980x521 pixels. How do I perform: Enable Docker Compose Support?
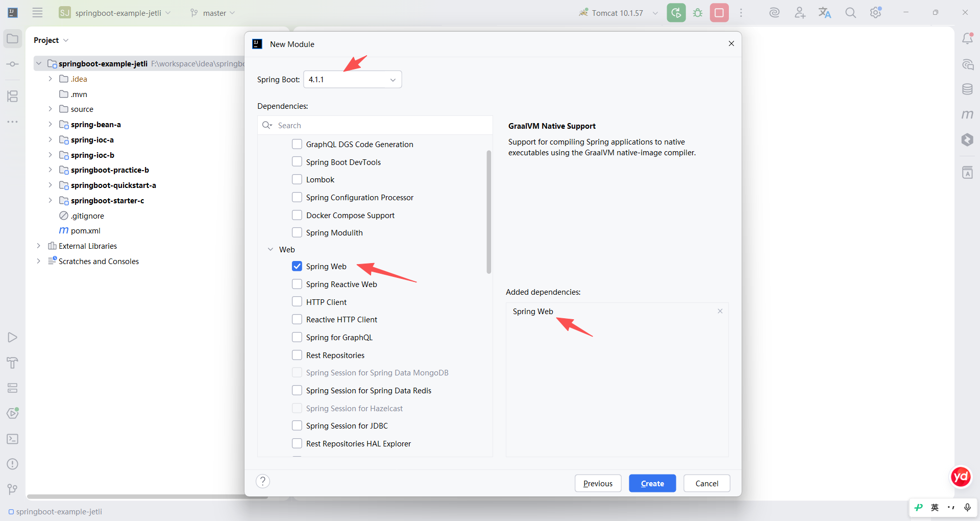coord(297,215)
